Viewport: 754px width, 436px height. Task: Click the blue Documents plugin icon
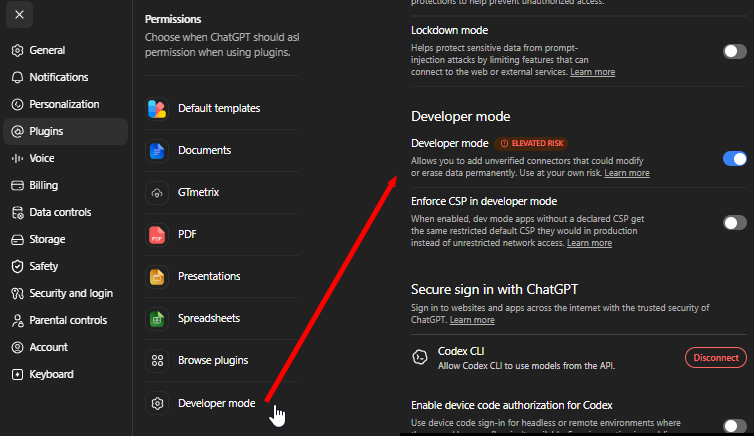tap(157, 150)
